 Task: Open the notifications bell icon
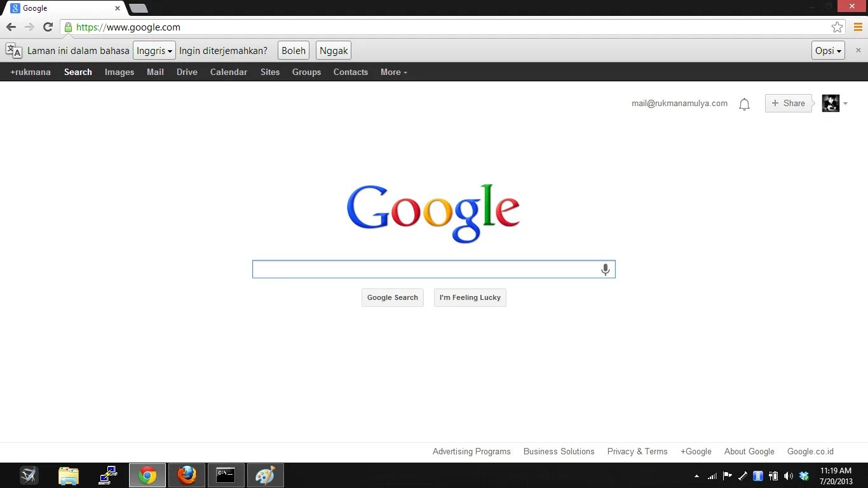[x=744, y=104]
